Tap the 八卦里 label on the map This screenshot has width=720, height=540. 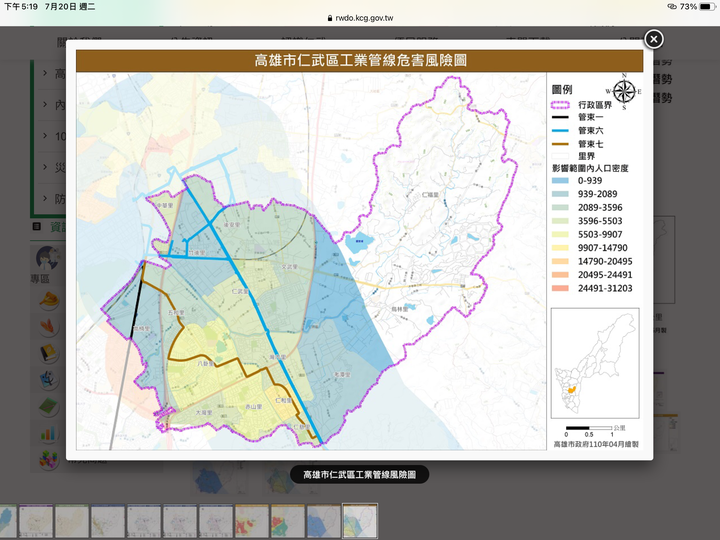tap(205, 364)
